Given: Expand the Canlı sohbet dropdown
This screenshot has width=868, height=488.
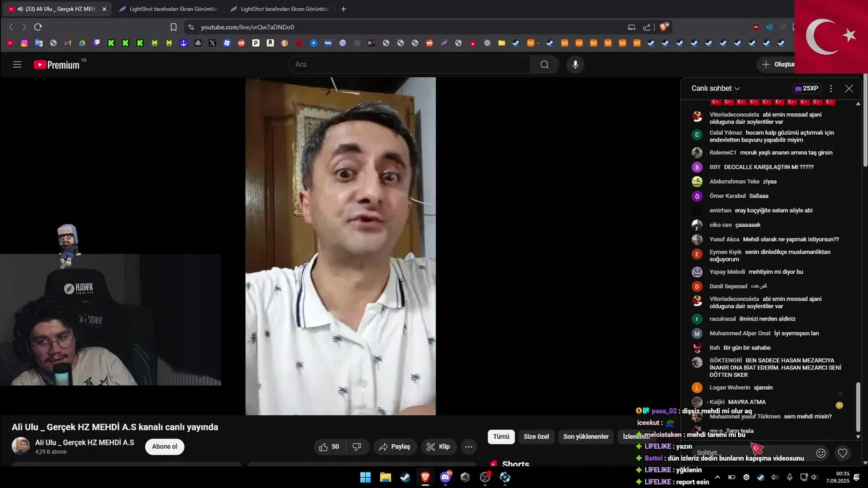Looking at the screenshot, I should 715,88.
